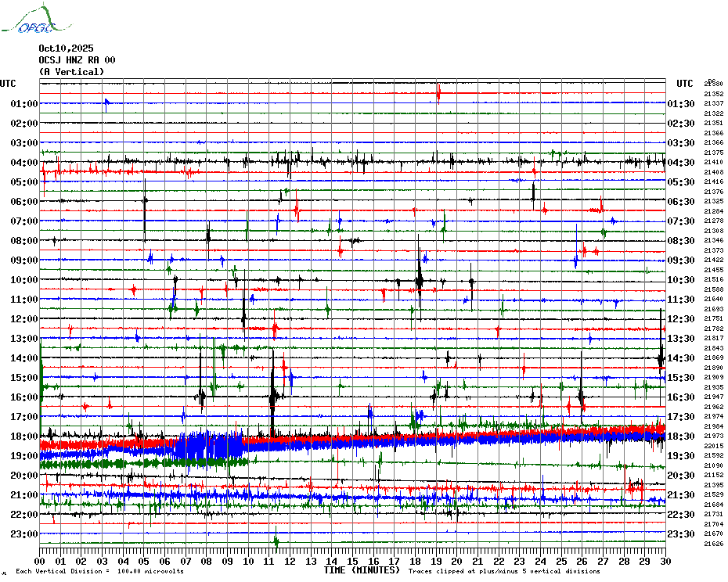This screenshot has width=728, height=582.
Task: Select the 04:00 hour label on left
Action: [x=25, y=163]
